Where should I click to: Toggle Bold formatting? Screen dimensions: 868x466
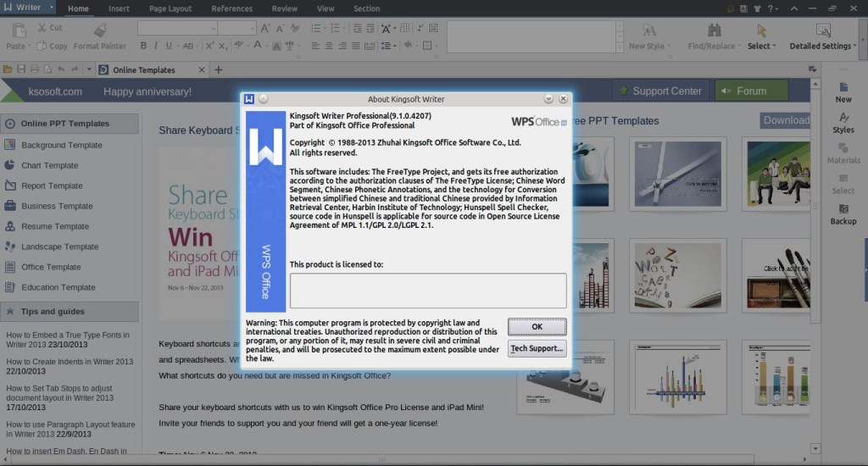143,46
